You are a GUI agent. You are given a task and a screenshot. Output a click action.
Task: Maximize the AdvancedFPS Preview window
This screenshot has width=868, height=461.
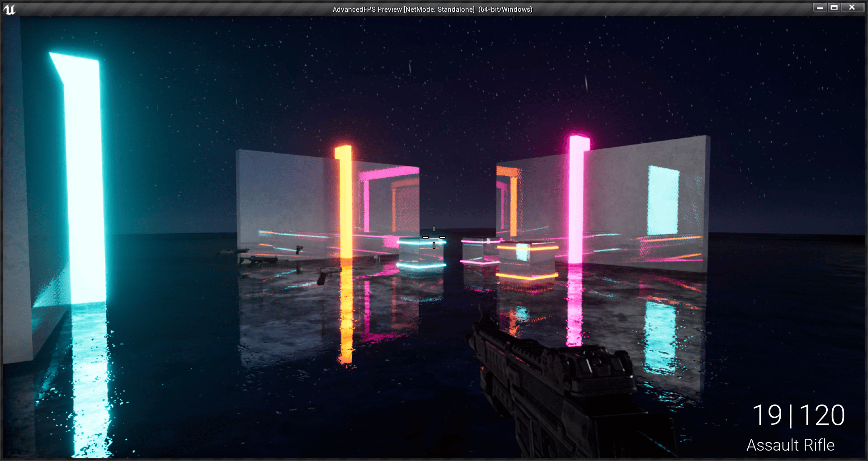(x=834, y=7)
